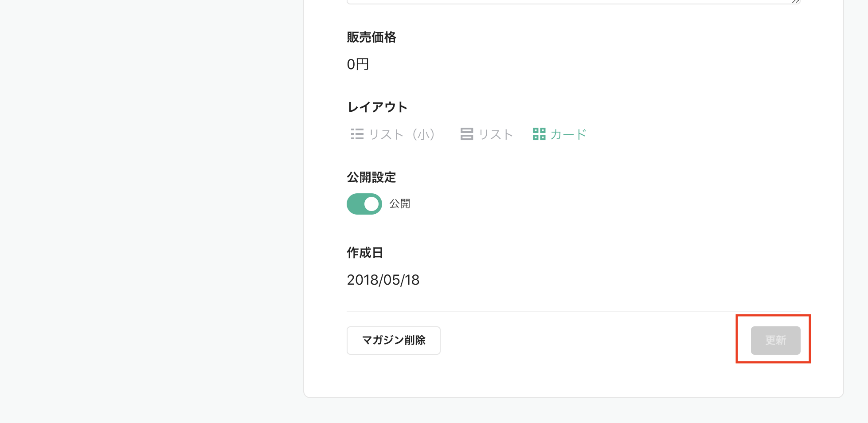
Task: Select the stacked list layout icon
Action: tap(467, 134)
